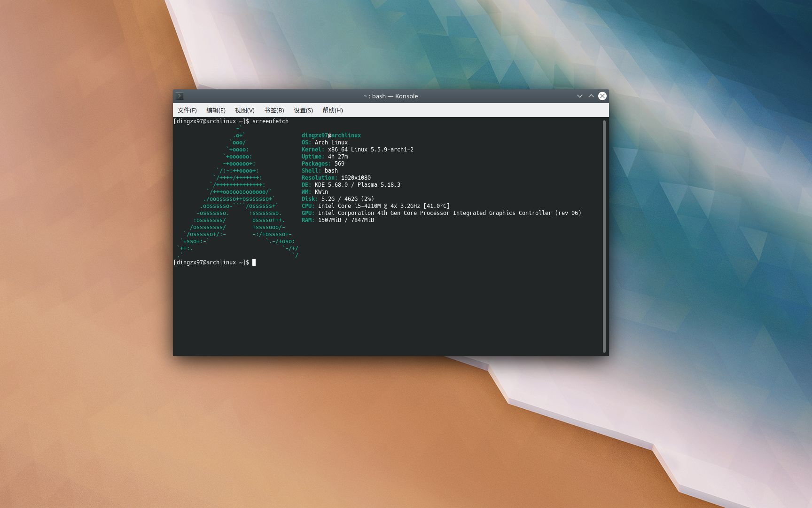
Task: Click the 'DE: KDE 5.68.0 / Plasma 5.18.3' line
Action: click(351, 185)
